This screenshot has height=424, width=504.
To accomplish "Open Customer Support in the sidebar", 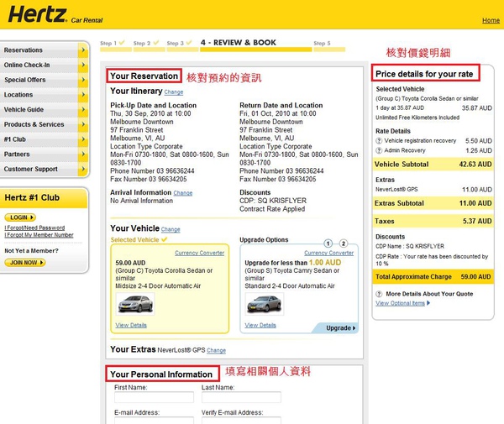I will 31,169.
